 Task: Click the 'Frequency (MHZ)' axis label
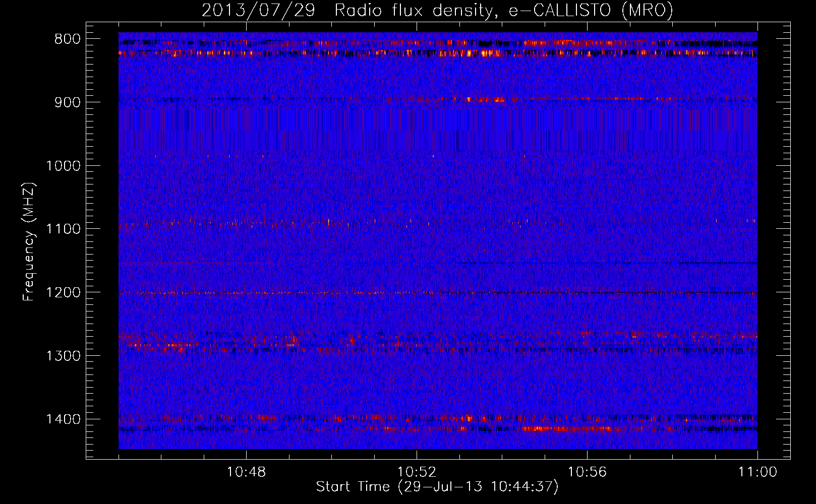[29, 241]
